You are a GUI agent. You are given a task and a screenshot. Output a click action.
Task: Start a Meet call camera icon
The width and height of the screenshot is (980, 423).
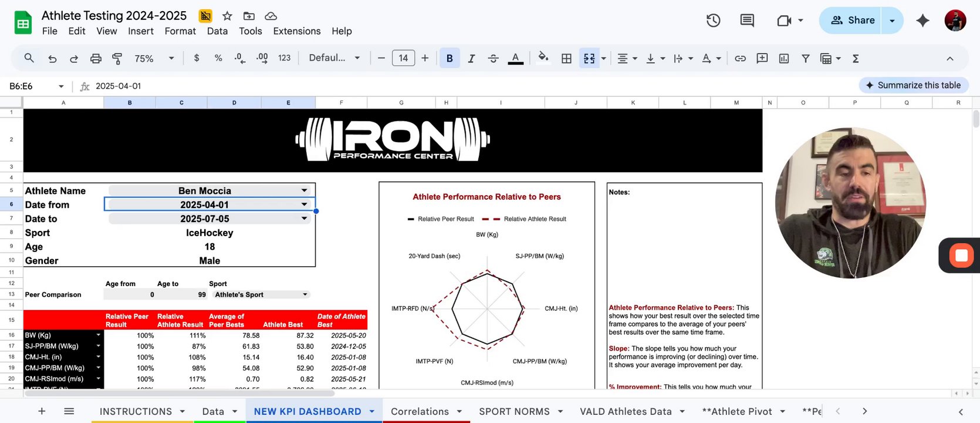point(784,21)
